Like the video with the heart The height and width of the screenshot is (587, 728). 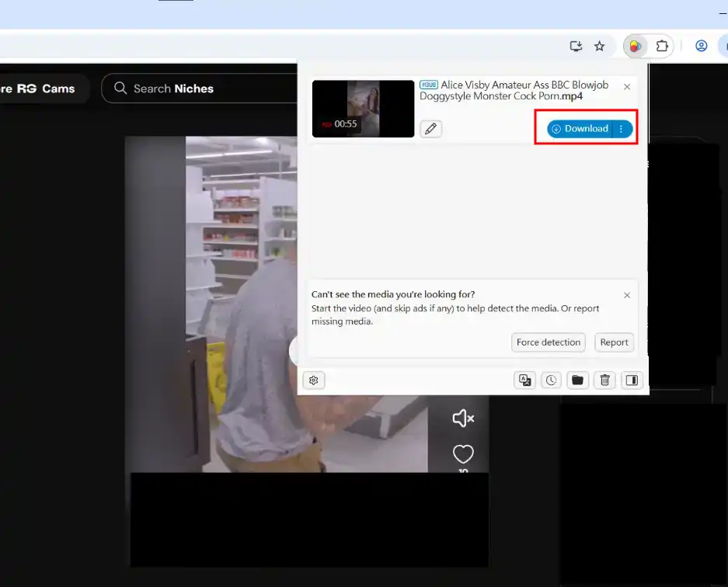click(x=463, y=453)
